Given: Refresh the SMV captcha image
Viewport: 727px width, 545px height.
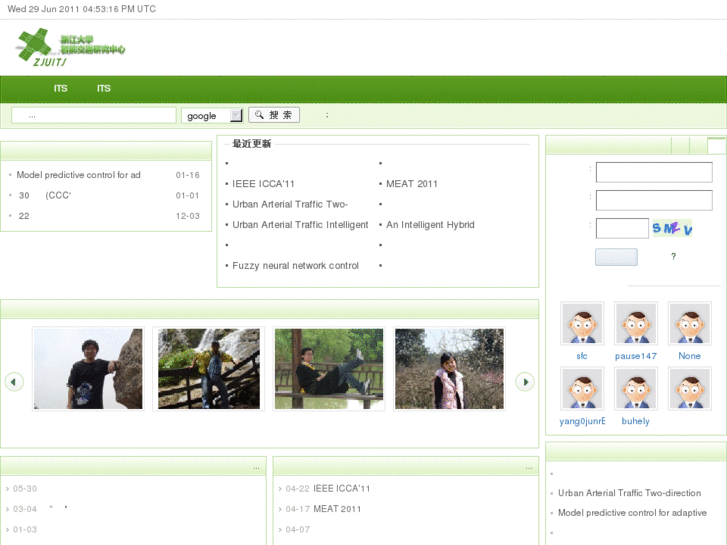Looking at the screenshot, I should pyautogui.click(x=672, y=228).
